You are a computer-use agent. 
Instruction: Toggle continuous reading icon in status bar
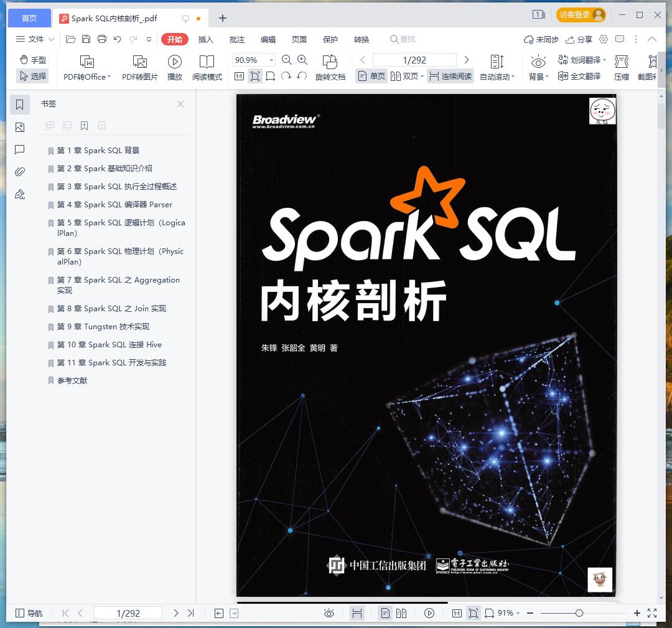coord(357,613)
